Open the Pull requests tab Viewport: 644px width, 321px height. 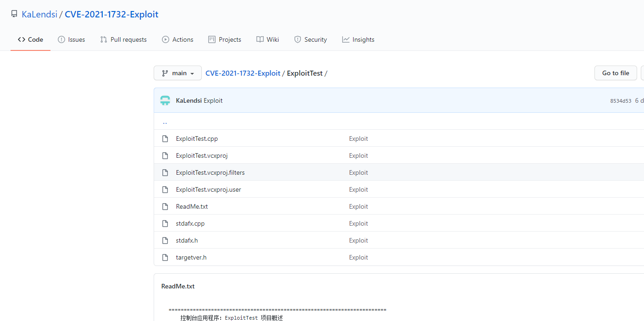point(123,39)
